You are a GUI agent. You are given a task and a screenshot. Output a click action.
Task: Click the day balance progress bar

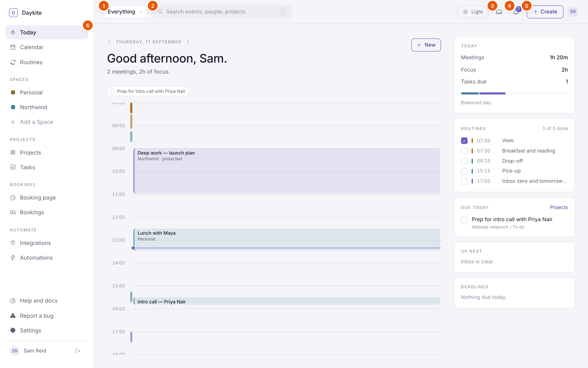click(514, 93)
